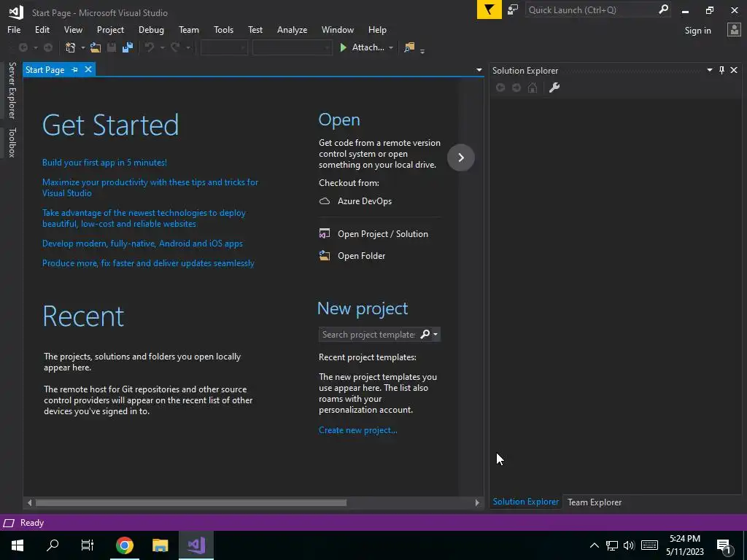This screenshot has width=747, height=560.
Task: Open the Project menu
Action: point(110,29)
